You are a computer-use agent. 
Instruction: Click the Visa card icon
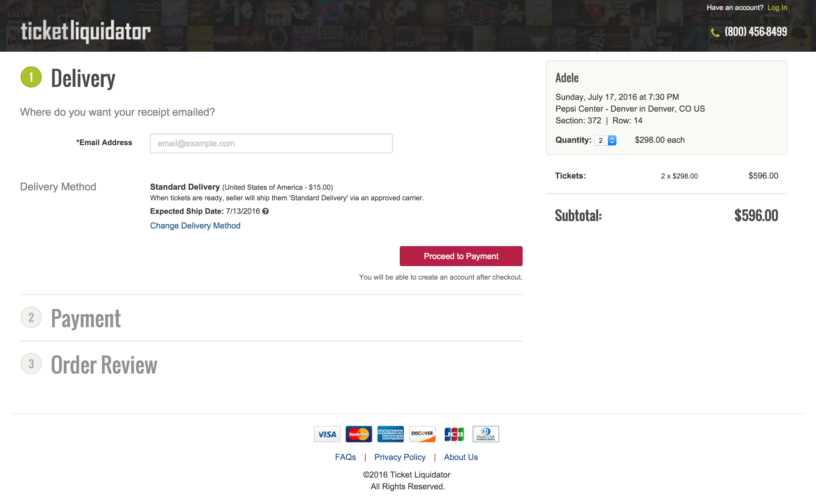pyautogui.click(x=327, y=434)
